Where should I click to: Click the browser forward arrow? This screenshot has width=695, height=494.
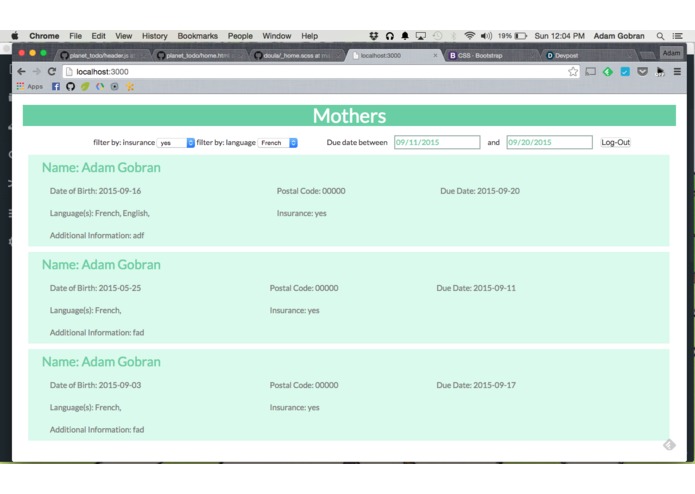click(37, 71)
